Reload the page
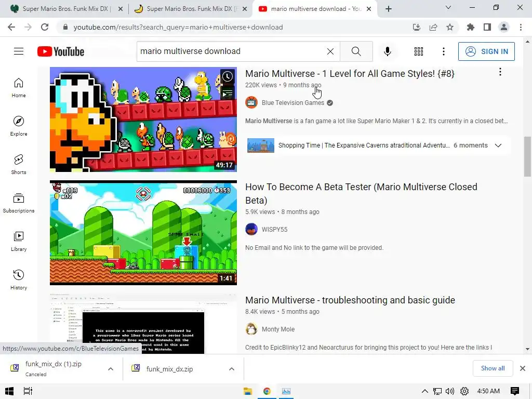The height and width of the screenshot is (399, 532). (x=45, y=27)
